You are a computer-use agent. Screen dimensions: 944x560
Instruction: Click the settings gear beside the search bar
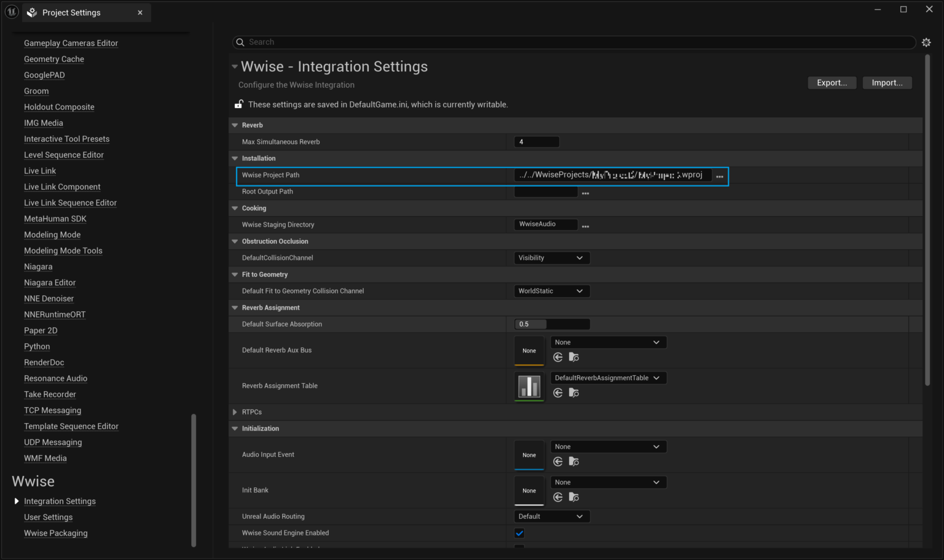[x=926, y=42]
